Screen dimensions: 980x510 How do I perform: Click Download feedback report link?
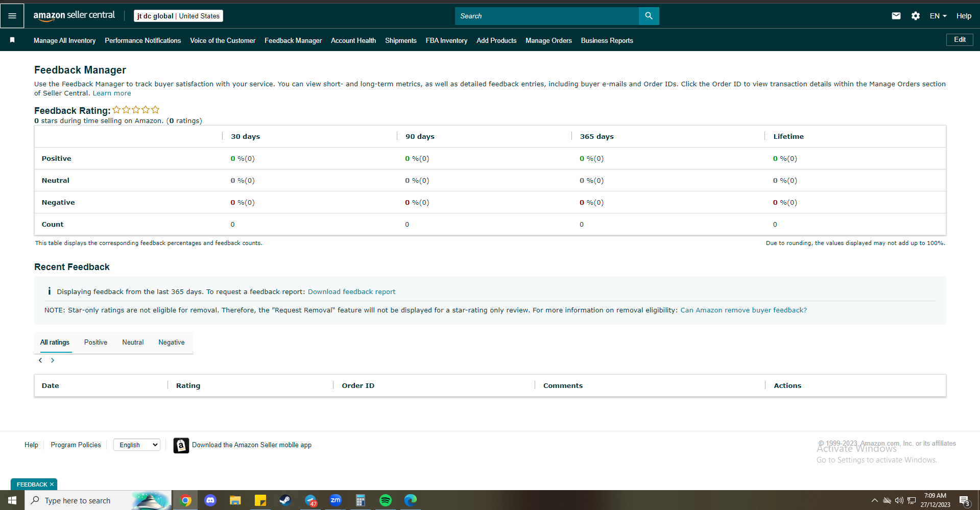point(351,292)
